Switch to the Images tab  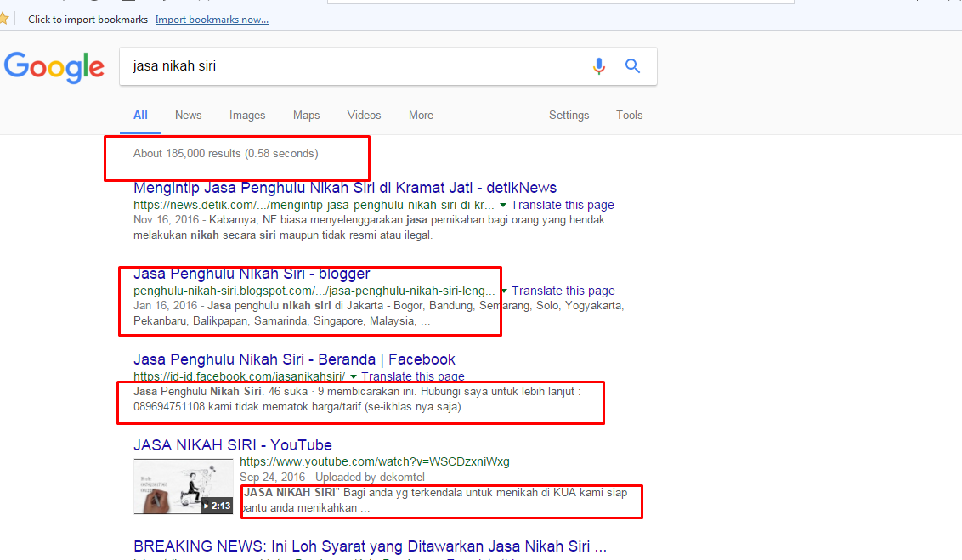pos(247,116)
